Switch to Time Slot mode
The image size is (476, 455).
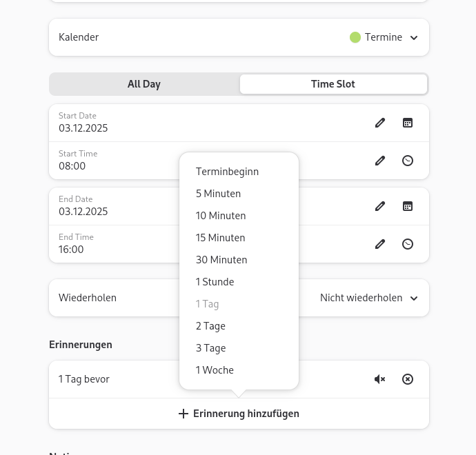point(333,84)
